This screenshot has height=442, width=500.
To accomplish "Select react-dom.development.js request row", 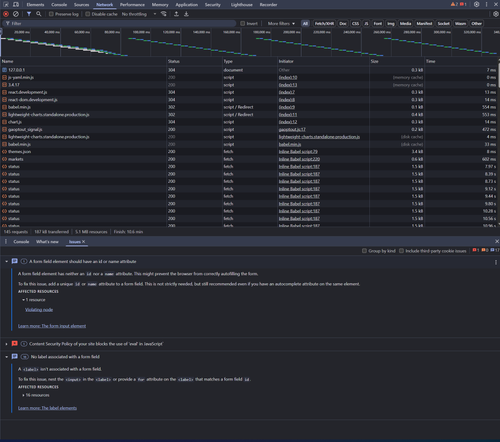I will point(249,100).
